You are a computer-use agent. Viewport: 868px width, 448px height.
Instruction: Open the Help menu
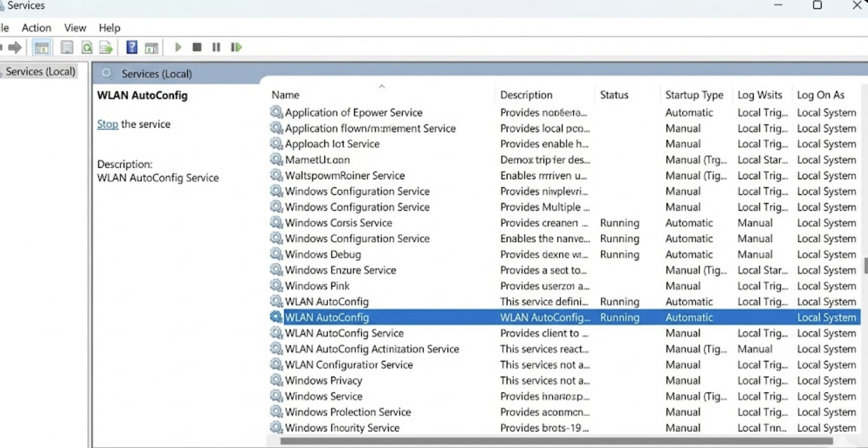click(x=110, y=28)
